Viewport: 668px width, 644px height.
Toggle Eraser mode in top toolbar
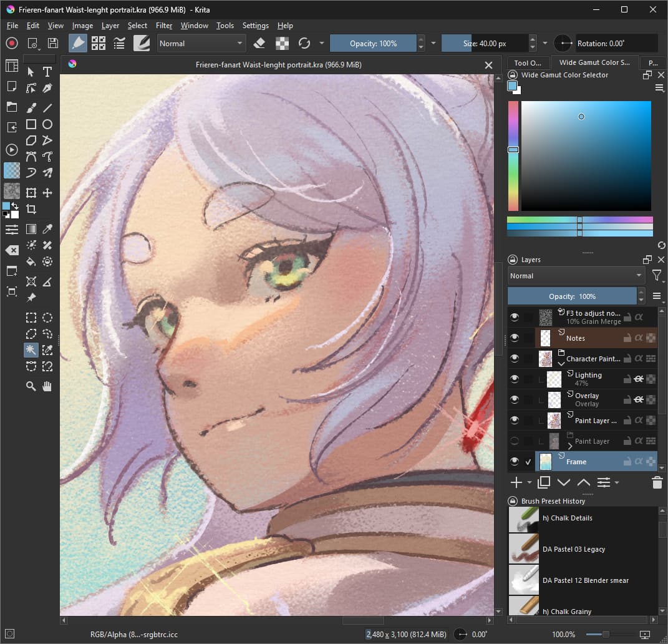[x=260, y=43]
